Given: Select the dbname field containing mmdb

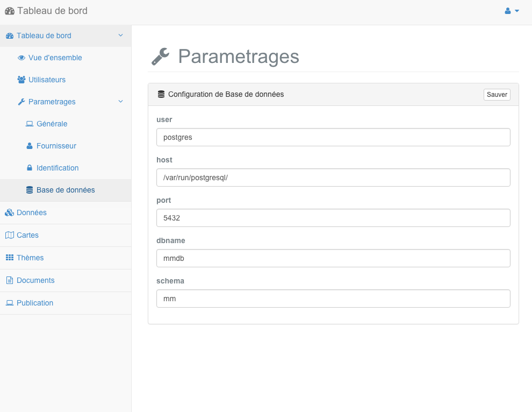Looking at the screenshot, I should (x=333, y=258).
